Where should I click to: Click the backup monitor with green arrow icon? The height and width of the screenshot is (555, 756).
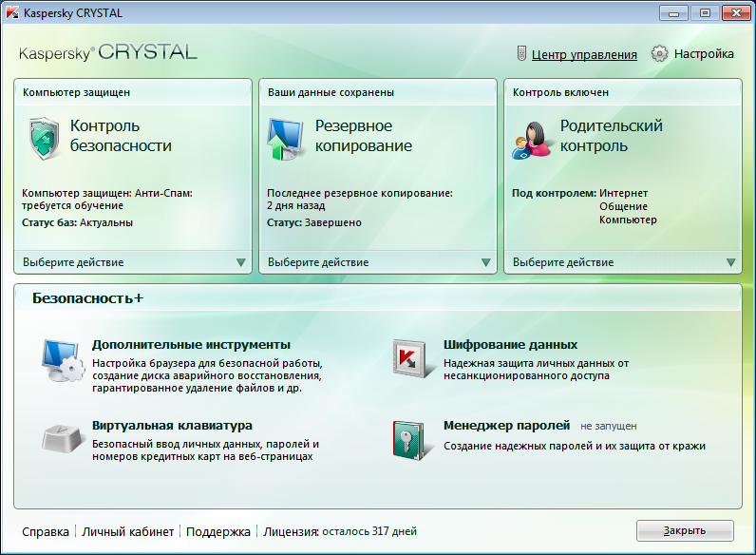tap(285, 139)
